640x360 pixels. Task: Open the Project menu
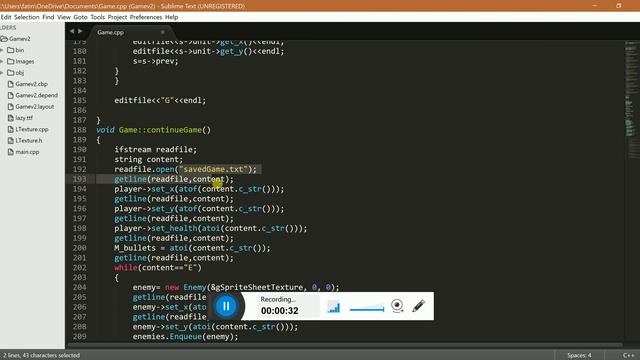click(x=117, y=17)
